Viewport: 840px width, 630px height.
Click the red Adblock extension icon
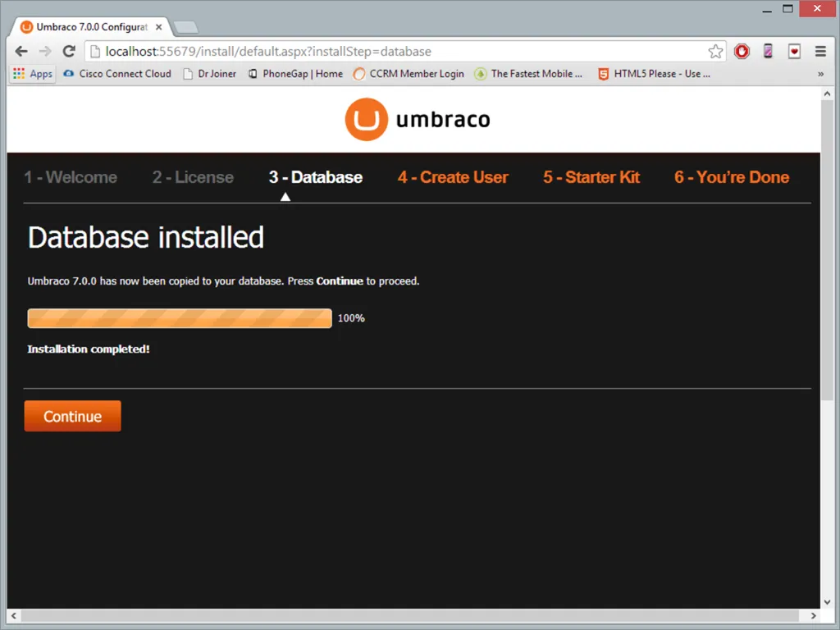[742, 52]
